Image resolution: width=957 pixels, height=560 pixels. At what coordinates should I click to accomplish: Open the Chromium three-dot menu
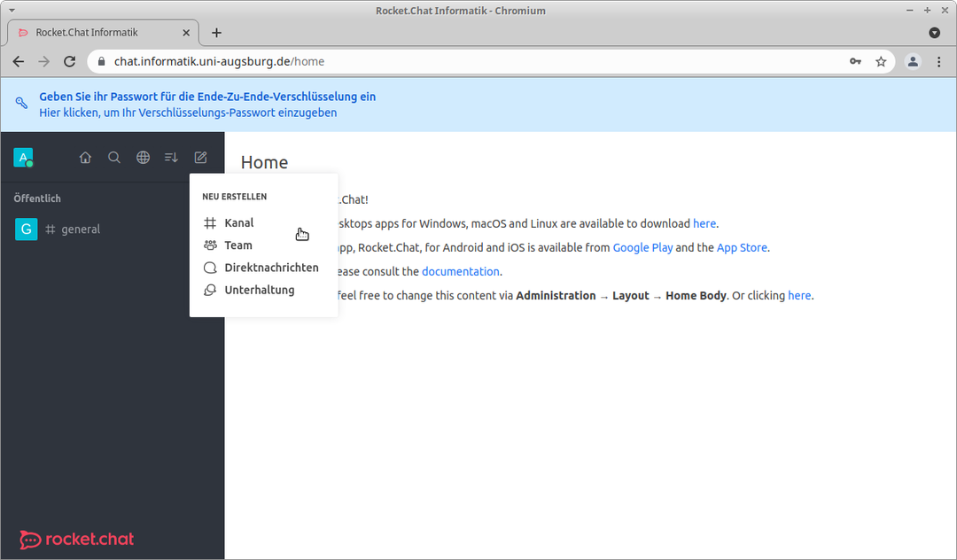[x=939, y=62]
